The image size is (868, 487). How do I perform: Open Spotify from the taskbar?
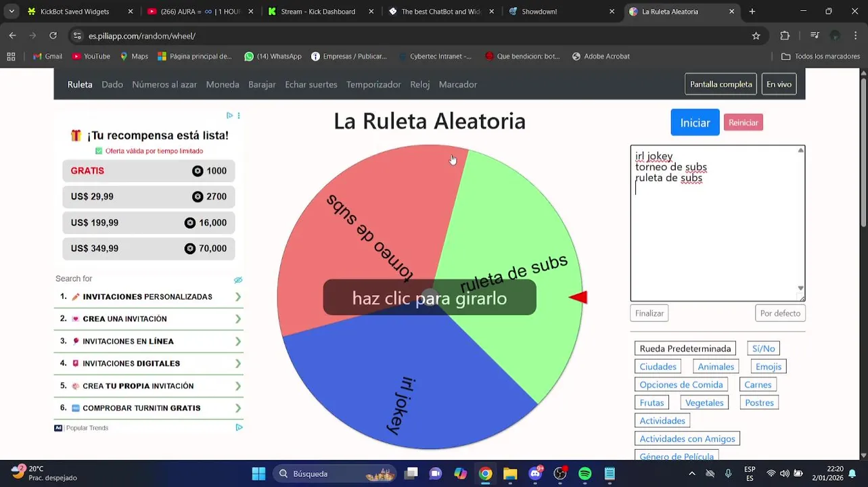(585, 473)
